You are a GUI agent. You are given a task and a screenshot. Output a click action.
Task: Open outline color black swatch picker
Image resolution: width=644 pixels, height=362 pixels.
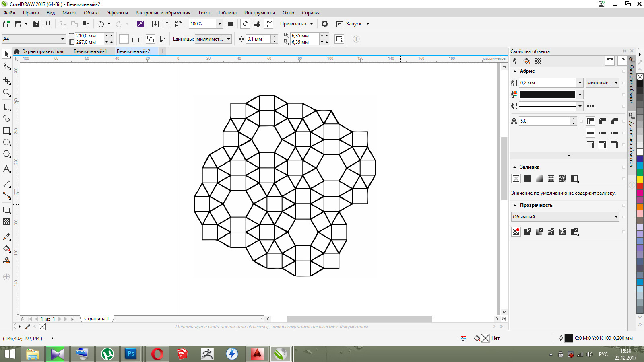[x=580, y=95]
